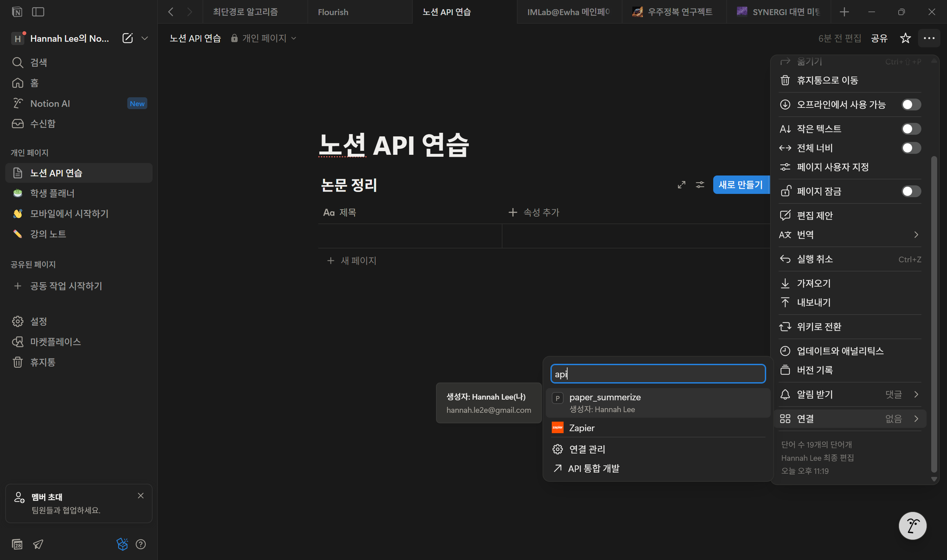
Task: Turn on 작은 텍스트 toggle
Action: tap(911, 129)
